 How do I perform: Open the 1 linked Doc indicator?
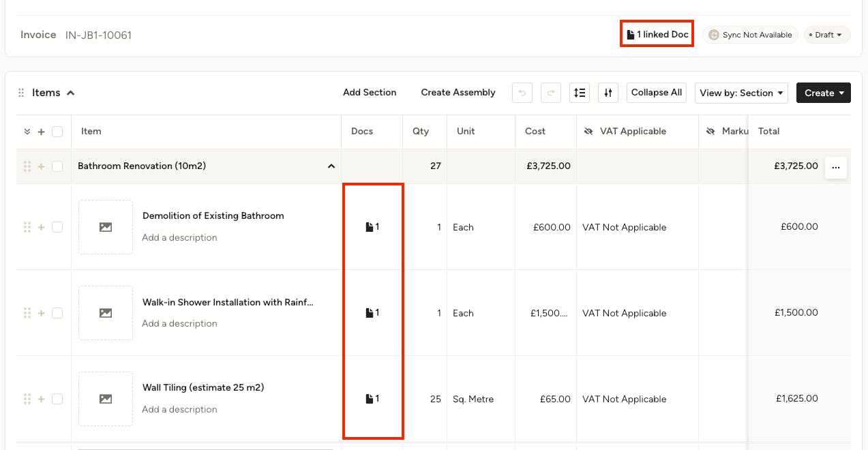click(657, 34)
